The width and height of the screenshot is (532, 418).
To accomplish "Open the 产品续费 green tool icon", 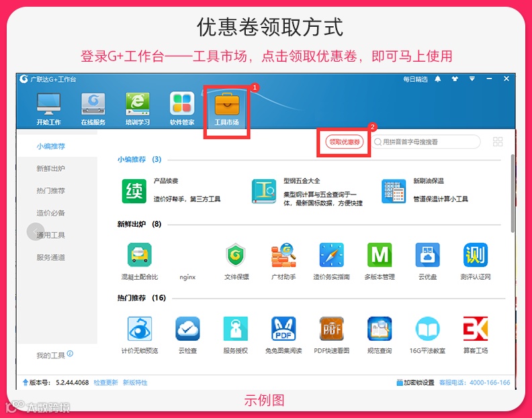I will pos(134,191).
